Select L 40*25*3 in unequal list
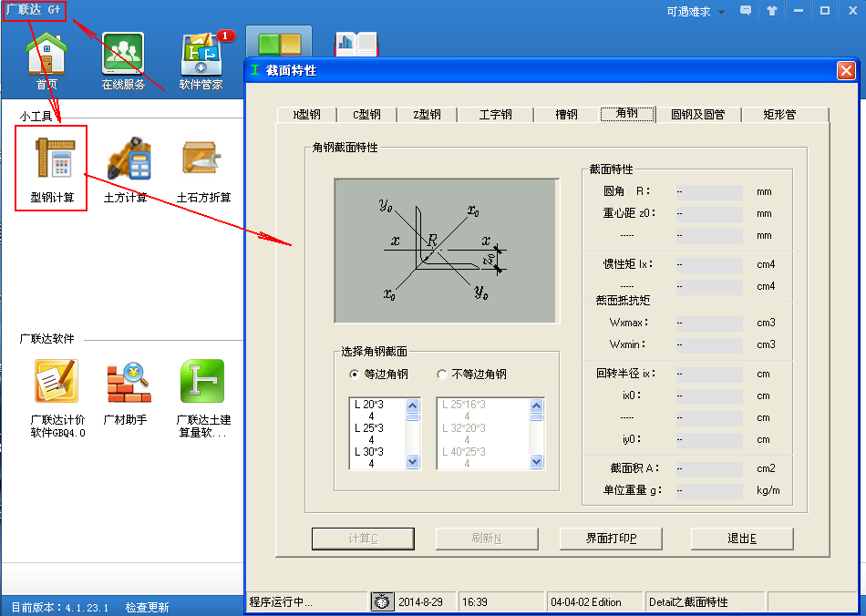 tap(464, 452)
